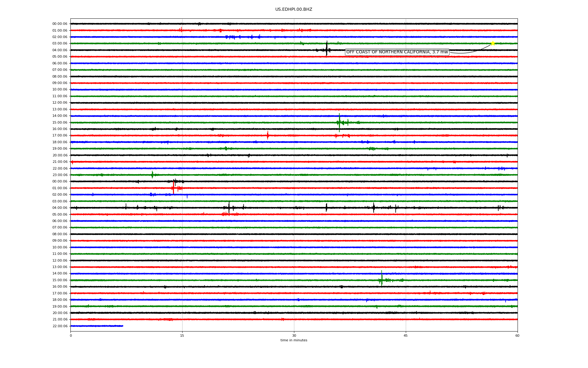Click the first 00:00:06 time label
Image resolution: width=588 pixels, height=368 pixels.
point(60,24)
